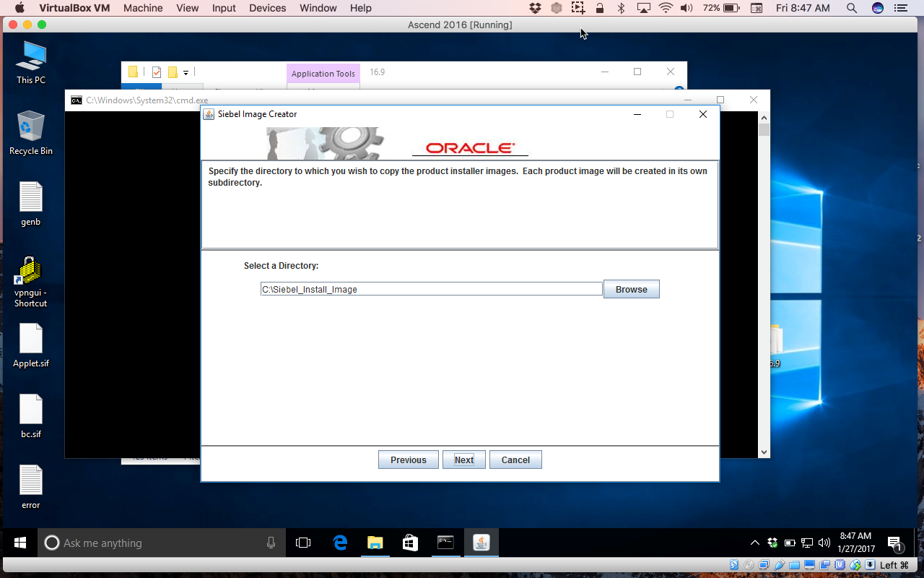Cancel the Siebel Image Creator wizard
This screenshot has height=578, width=924.
click(515, 460)
